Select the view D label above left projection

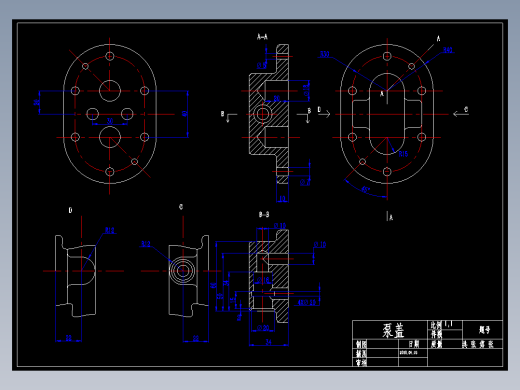coord(70,210)
